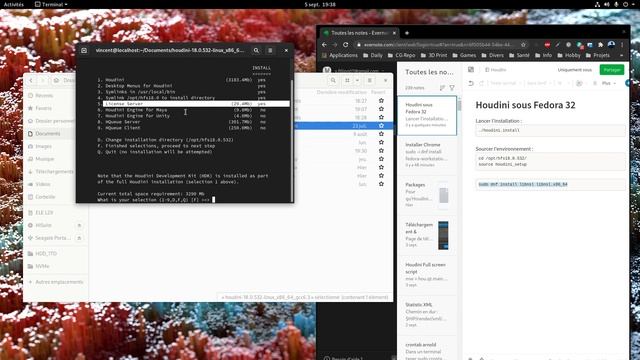Viewport: 640px width, 360px height.
Task: Expand the note to full screen
Action: [x=471, y=70]
